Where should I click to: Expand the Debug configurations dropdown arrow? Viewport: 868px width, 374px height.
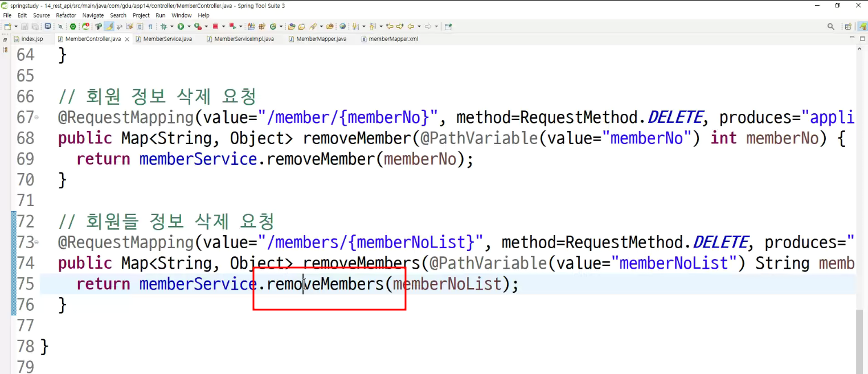coord(171,26)
